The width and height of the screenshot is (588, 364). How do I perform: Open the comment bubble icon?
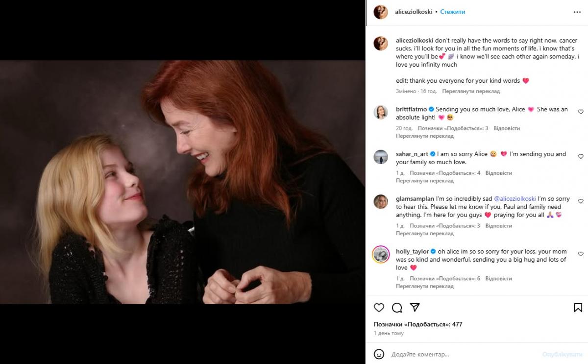pos(397,308)
